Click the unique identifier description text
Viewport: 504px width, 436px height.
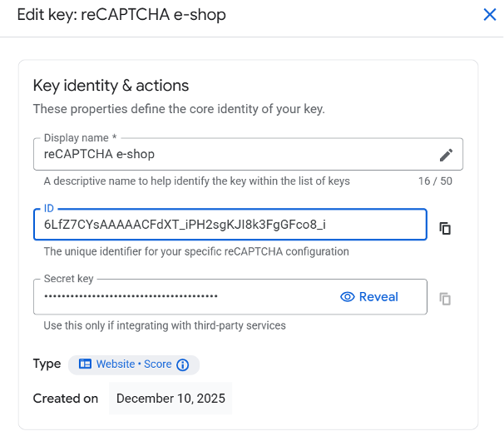click(x=196, y=251)
